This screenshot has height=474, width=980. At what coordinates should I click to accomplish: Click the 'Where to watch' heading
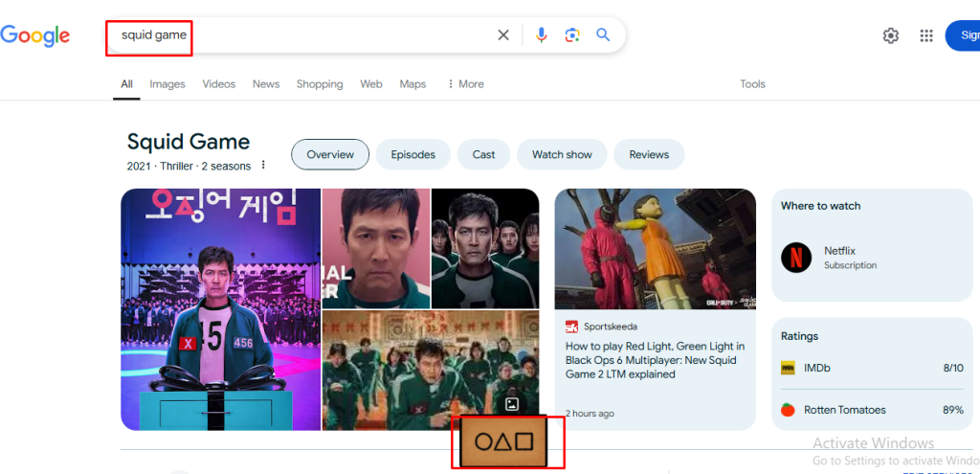click(x=820, y=206)
